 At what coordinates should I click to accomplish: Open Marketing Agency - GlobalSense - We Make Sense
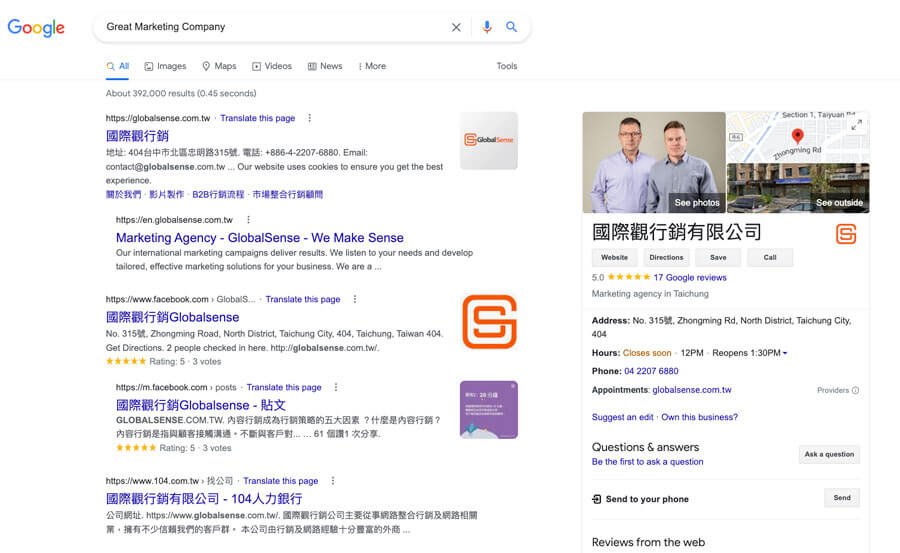pyautogui.click(x=259, y=237)
